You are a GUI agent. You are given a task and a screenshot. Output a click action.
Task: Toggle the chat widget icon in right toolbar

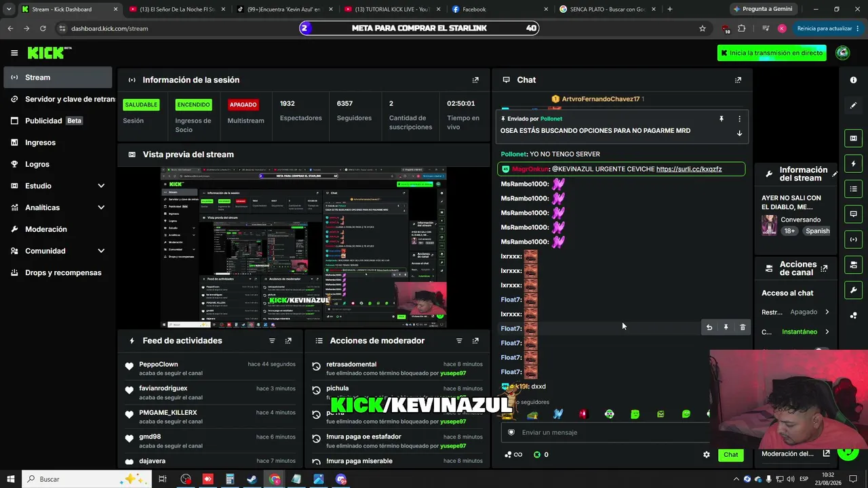pyautogui.click(x=853, y=214)
